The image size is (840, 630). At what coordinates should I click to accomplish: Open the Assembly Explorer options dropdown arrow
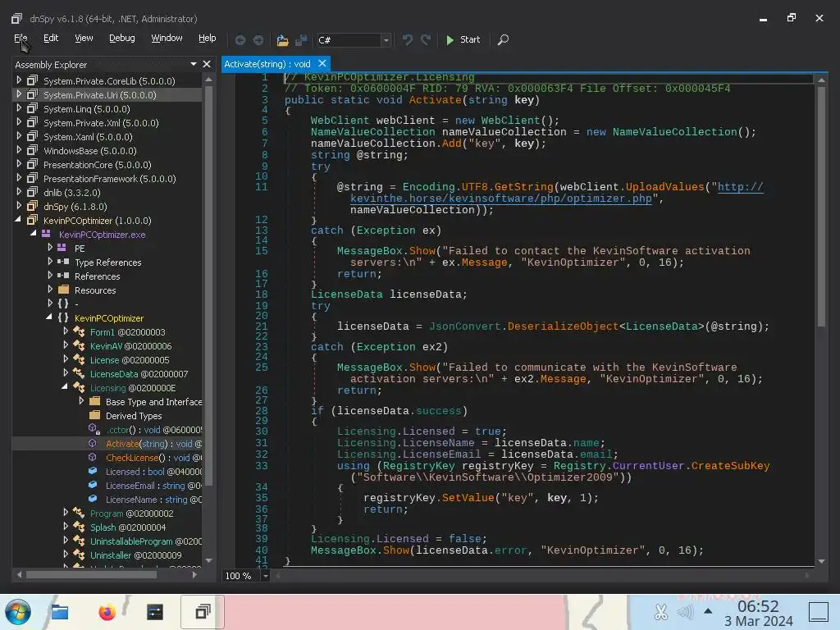point(194,64)
